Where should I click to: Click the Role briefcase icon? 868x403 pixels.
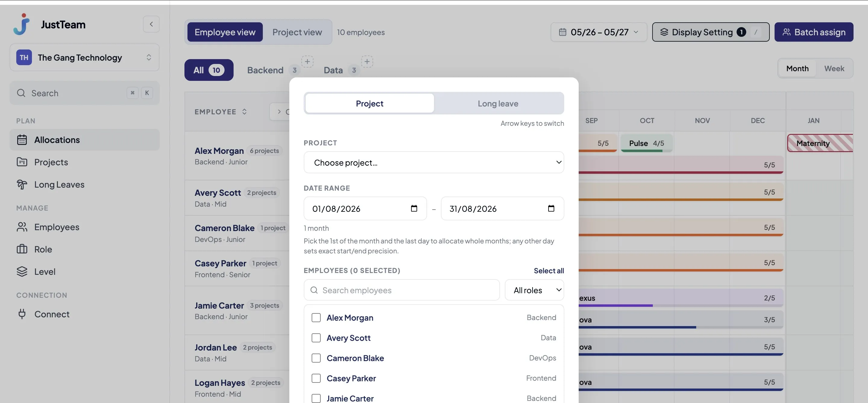[22, 249]
